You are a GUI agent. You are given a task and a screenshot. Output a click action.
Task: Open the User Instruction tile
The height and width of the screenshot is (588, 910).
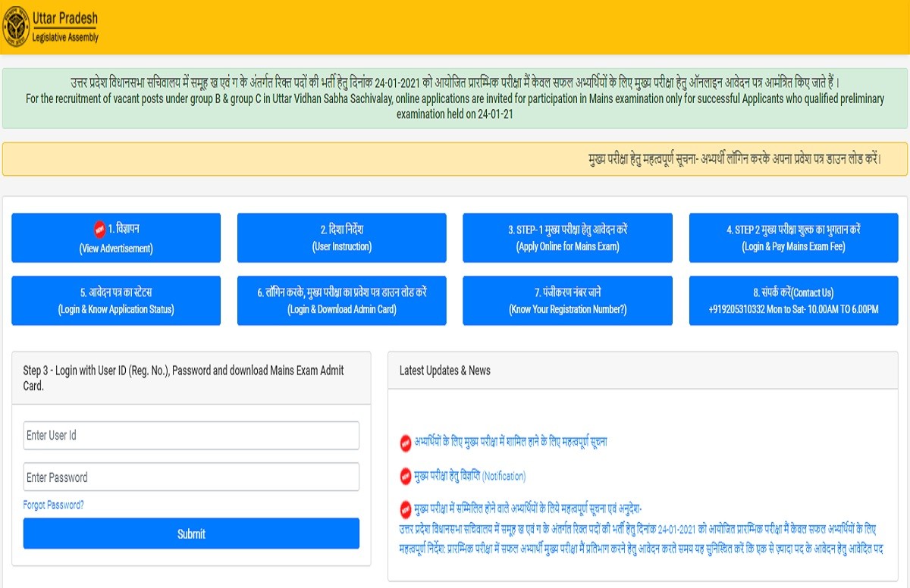pos(341,238)
